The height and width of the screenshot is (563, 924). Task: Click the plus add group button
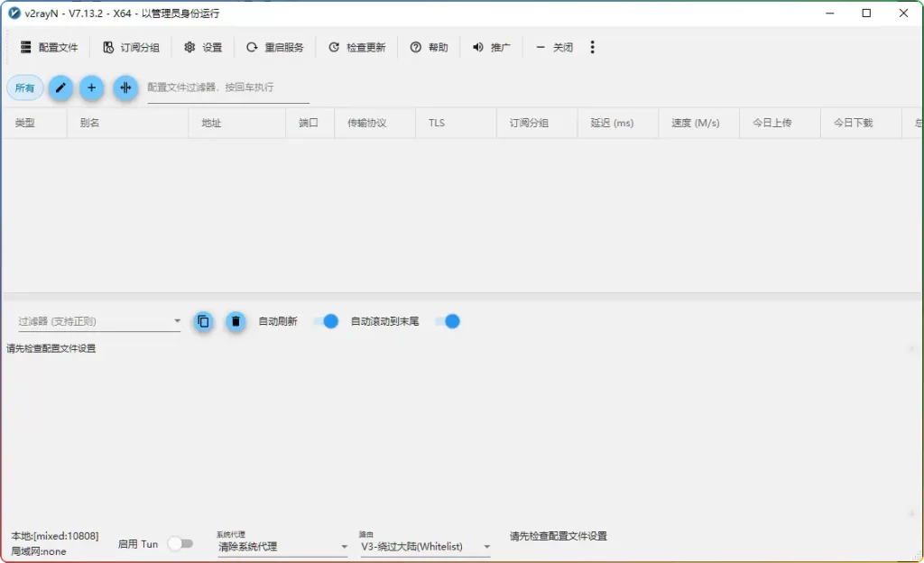(91, 88)
